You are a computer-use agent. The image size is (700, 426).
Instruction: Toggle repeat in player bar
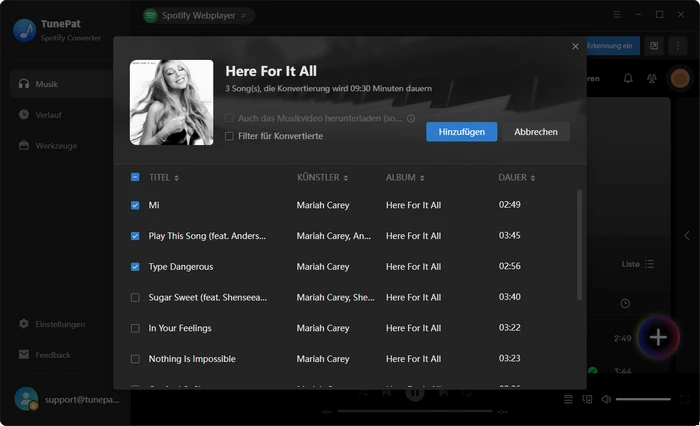click(467, 393)
